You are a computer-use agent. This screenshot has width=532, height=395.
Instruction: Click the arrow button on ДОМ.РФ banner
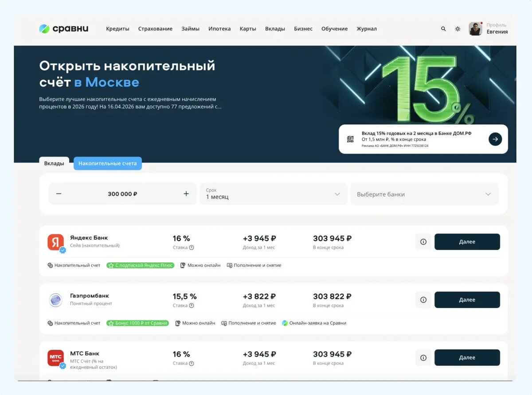(x=495, y=139)
